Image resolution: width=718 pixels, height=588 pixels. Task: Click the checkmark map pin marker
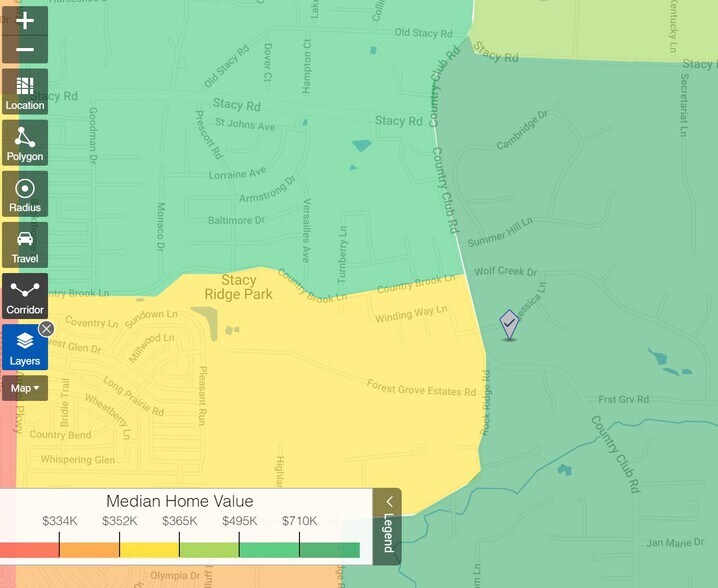pos(509,323)
